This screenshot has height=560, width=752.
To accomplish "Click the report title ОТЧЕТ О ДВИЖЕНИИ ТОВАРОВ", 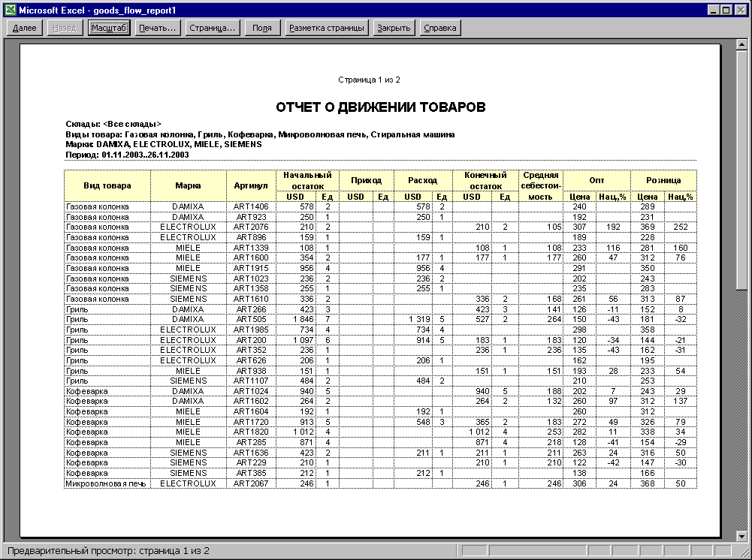I will (x=381, y=107).
